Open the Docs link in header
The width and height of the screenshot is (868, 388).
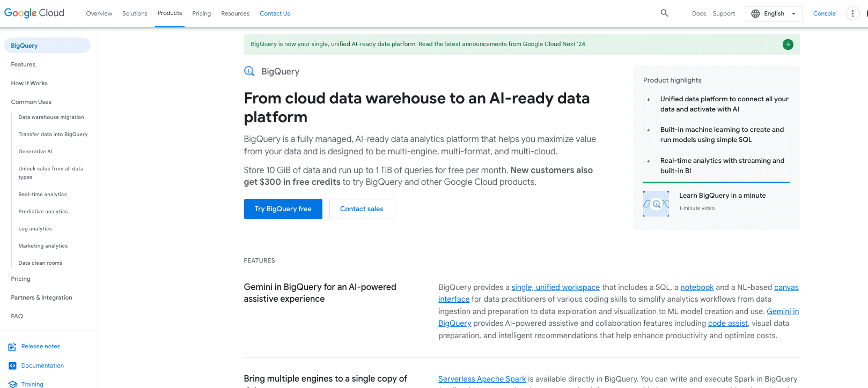699,13
